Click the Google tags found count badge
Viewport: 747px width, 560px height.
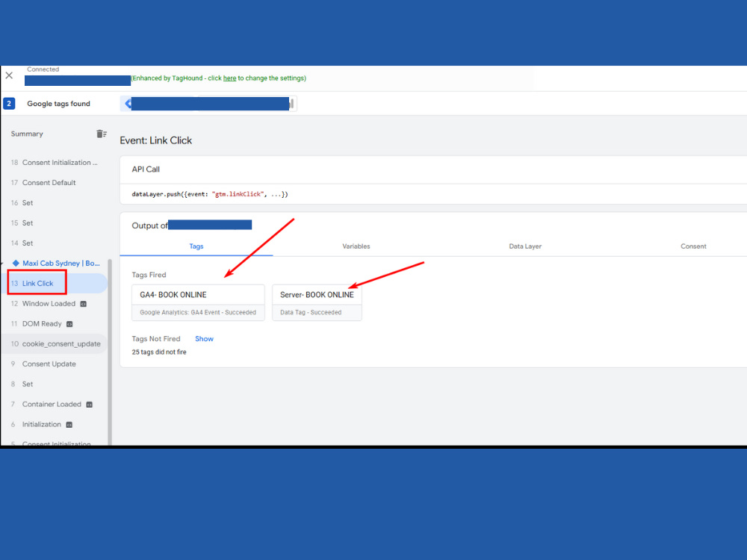click(9, 103)
